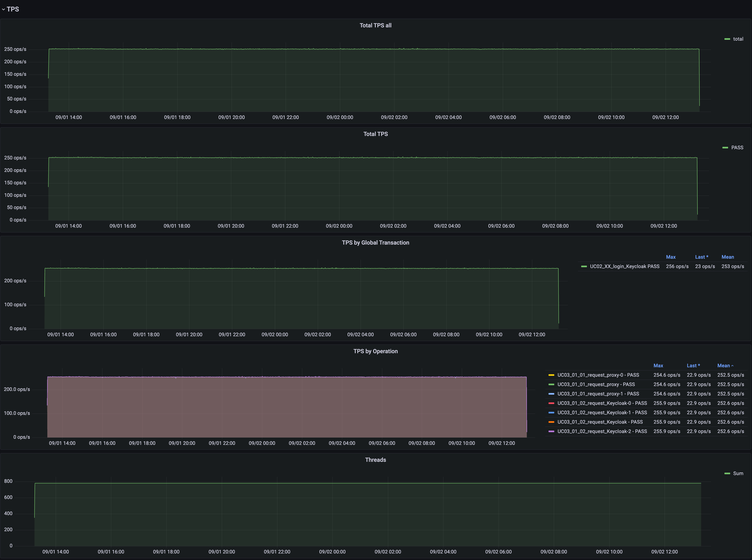Image resolution: width=752 pixels, height=560 pixels.
Task: Click '09/02 12:00' tick in TPS by Operation
Action: (501, 443)
